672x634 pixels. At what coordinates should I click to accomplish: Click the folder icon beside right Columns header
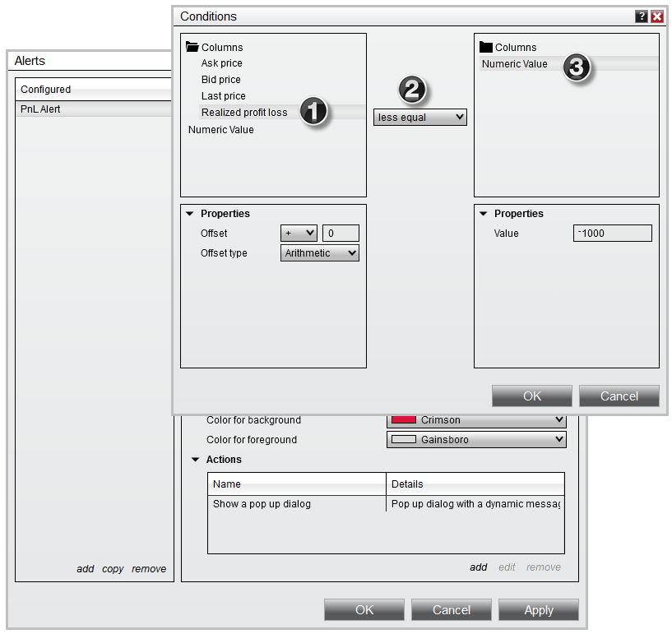coord(486,47)
